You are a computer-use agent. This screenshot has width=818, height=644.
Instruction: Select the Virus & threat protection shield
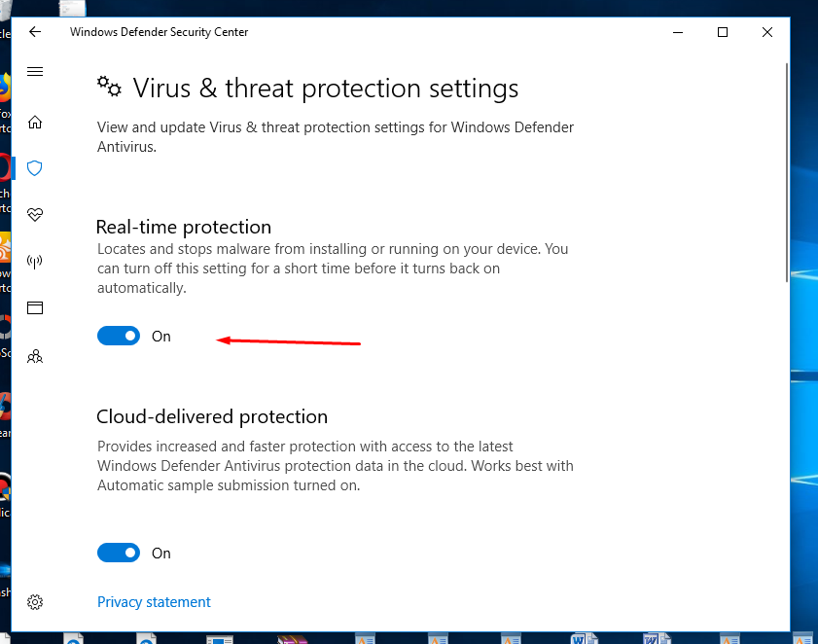(35, 168)
